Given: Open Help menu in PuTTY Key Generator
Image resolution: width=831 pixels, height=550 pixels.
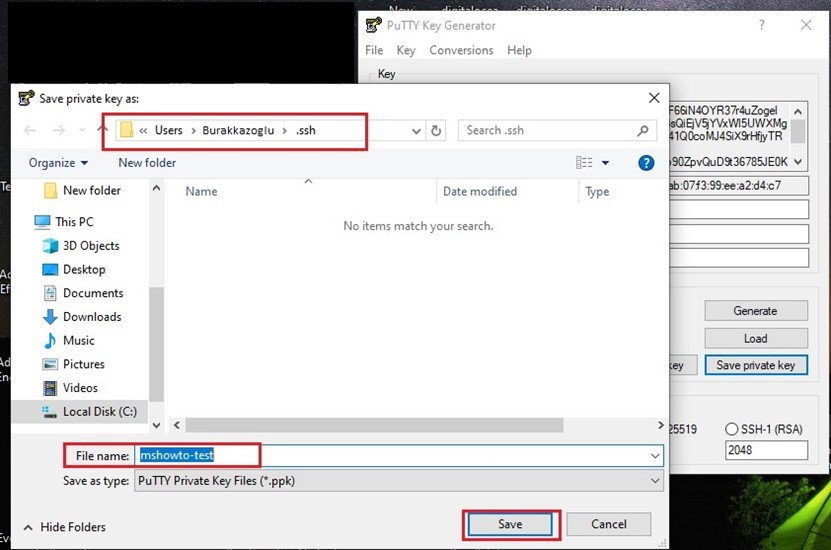Looking at the screenshot, I should [519, 50].
